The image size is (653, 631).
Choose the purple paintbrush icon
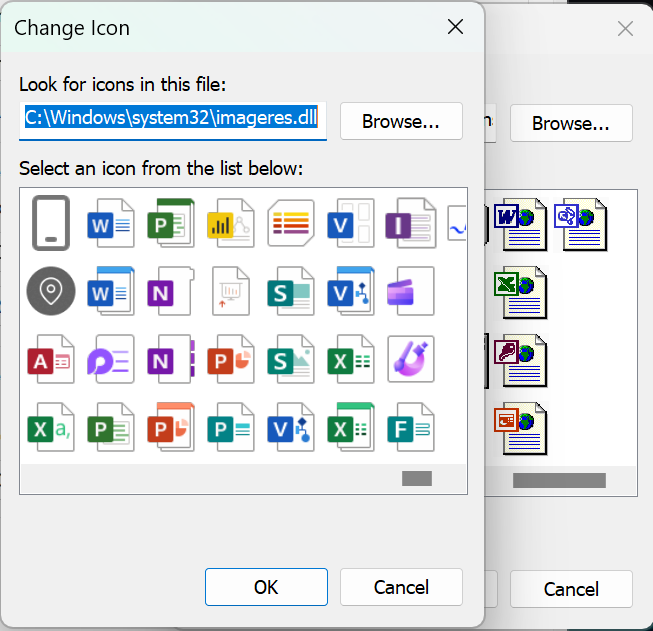coord(411,358)
